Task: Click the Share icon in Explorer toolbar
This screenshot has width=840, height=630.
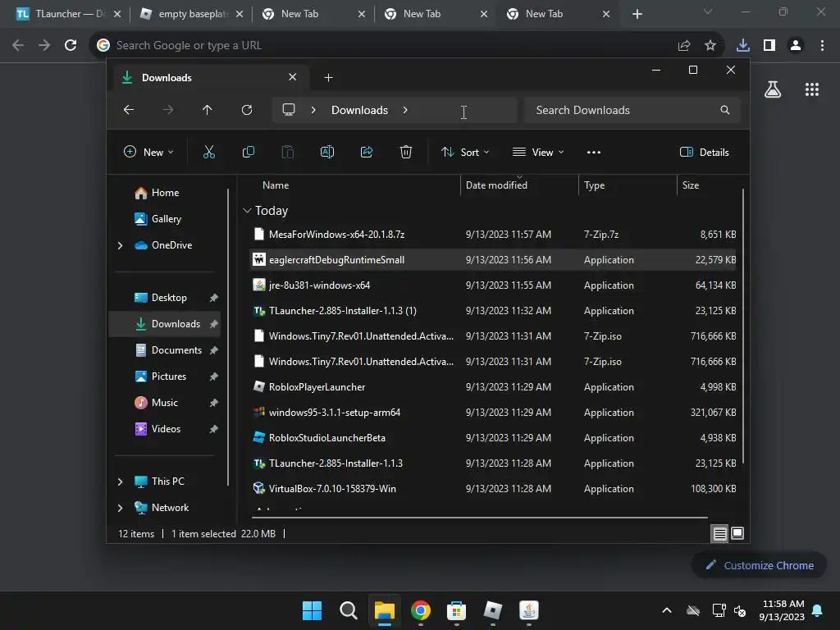Action: point(367,152)
